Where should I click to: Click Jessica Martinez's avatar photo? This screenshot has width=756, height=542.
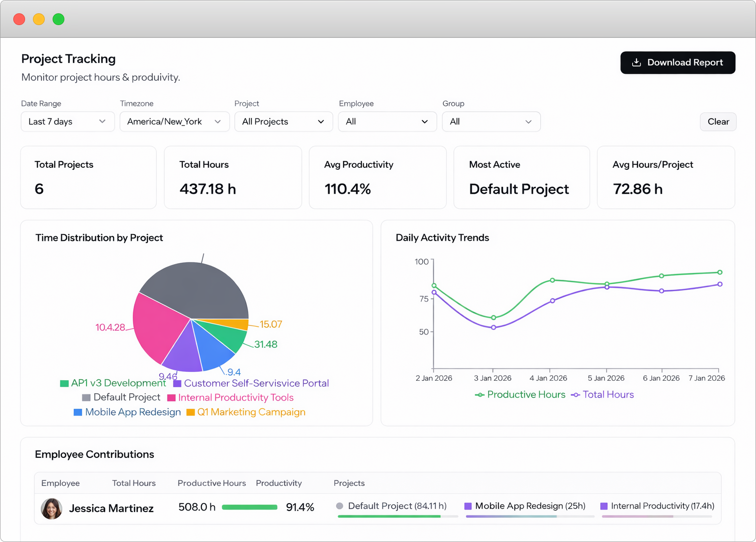(52, 509)
